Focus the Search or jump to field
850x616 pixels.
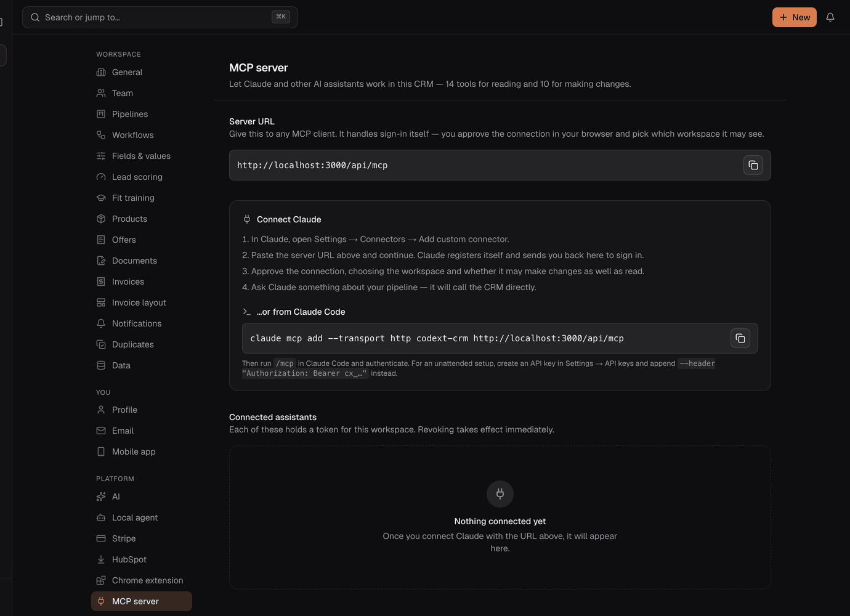[160, 17]
